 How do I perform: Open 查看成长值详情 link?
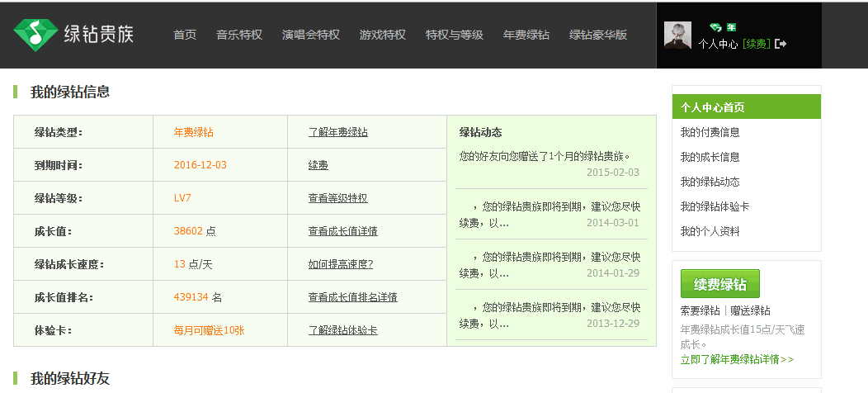[x=342, y=231]
